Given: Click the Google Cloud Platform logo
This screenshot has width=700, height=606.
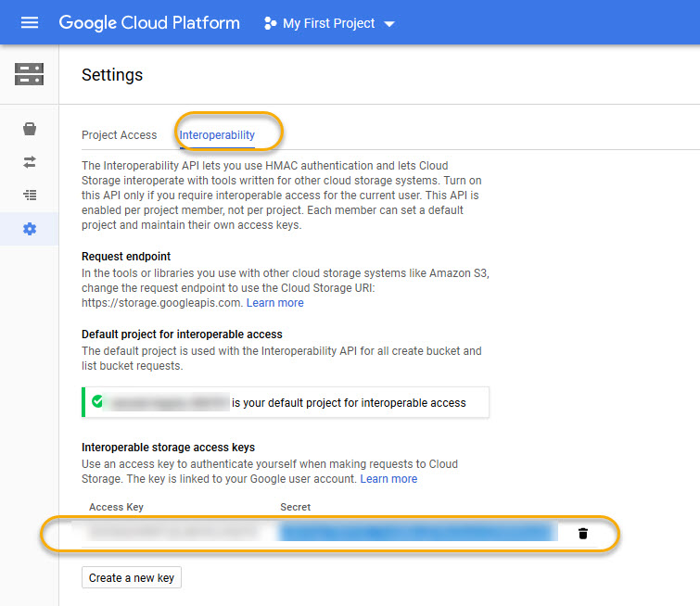Looking at the screenshot, I should tap(149, 23).
